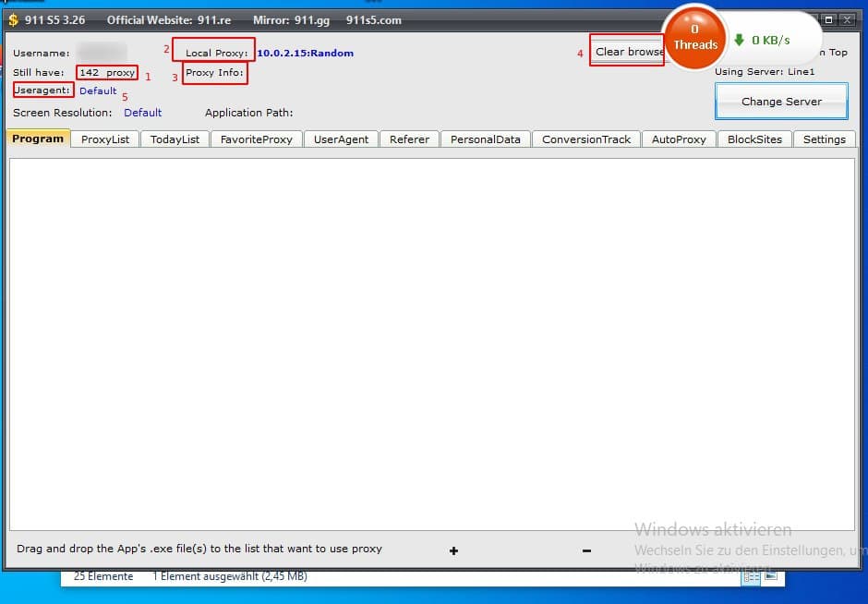Open the Settings tab

pos(824,139)
